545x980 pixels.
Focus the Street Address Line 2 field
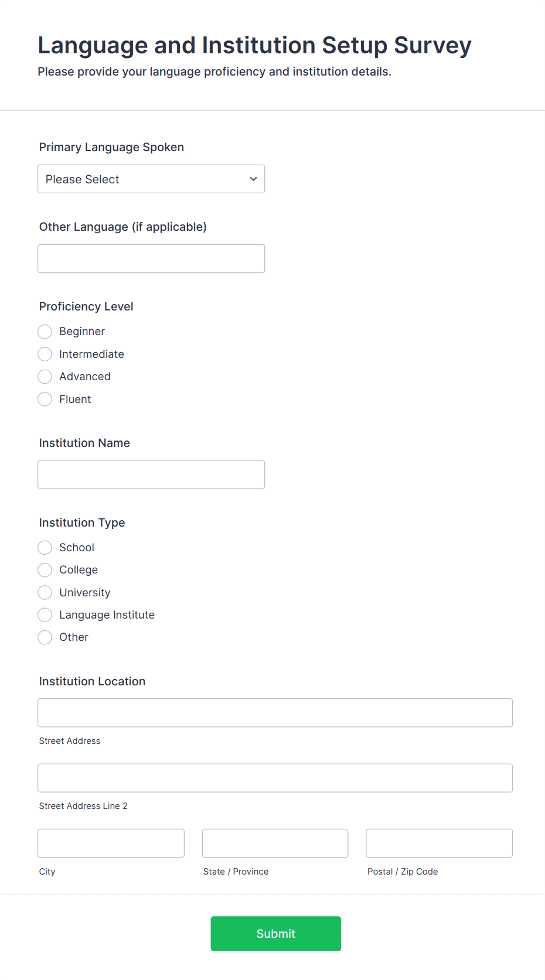coord(275,778)
